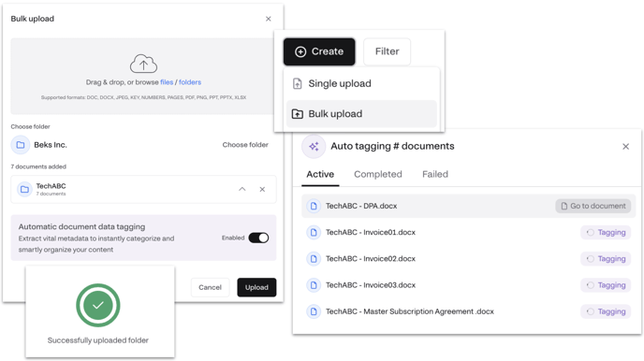Click Go to document for TechABC - DPA.docx

(x=593, y=206)
